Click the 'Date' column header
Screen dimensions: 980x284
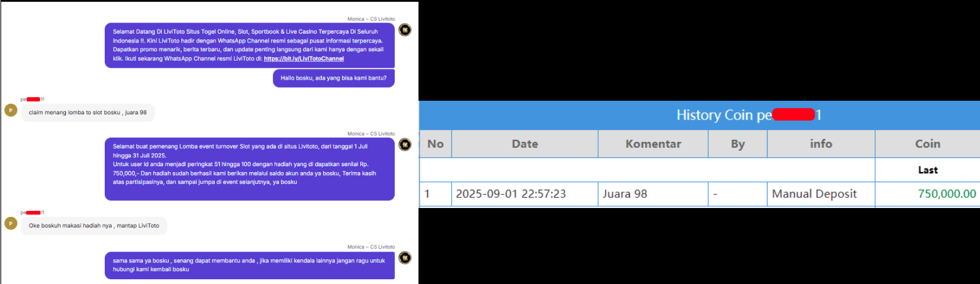tap(525, 144)
